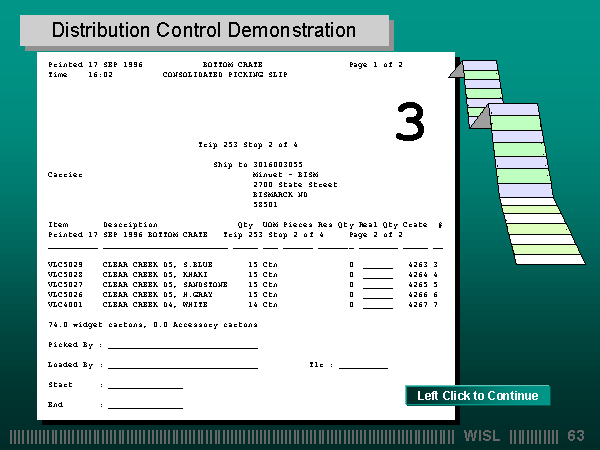
Task: Click the printer paper graphic beside the slip
Action: click(517, 162)
